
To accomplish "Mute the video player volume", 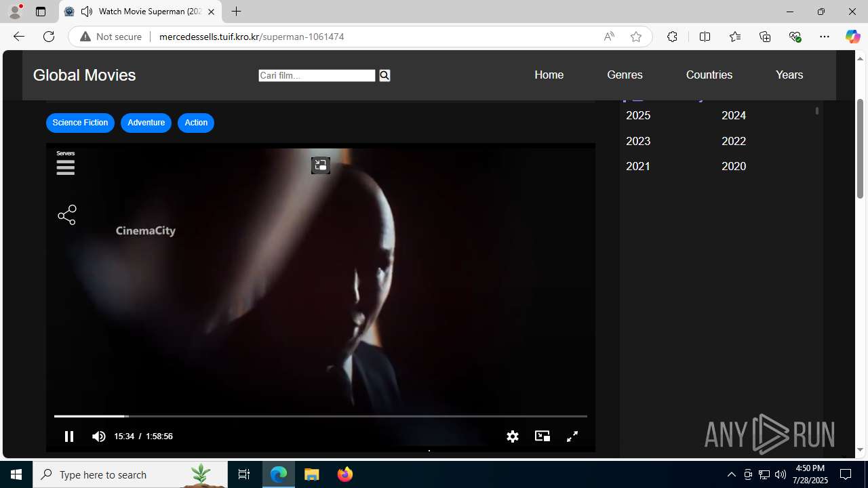I will [x=99, y=436].
